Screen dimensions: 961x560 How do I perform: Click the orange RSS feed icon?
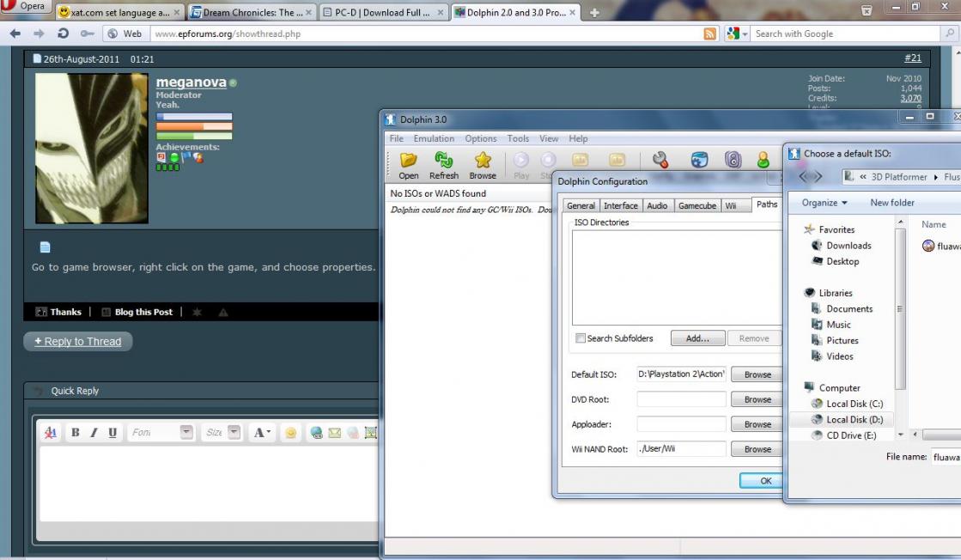(x=710, y=33)
